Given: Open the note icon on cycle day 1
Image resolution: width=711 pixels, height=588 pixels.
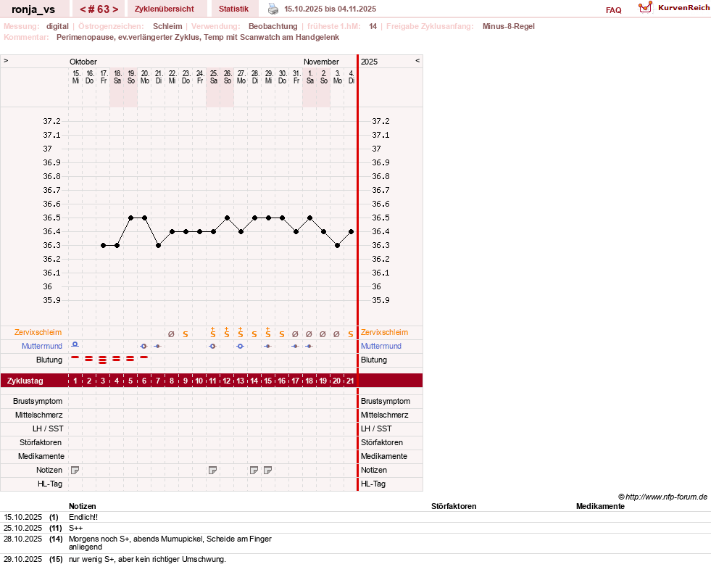Looking at the screenshot, I should tap(75, 471).
